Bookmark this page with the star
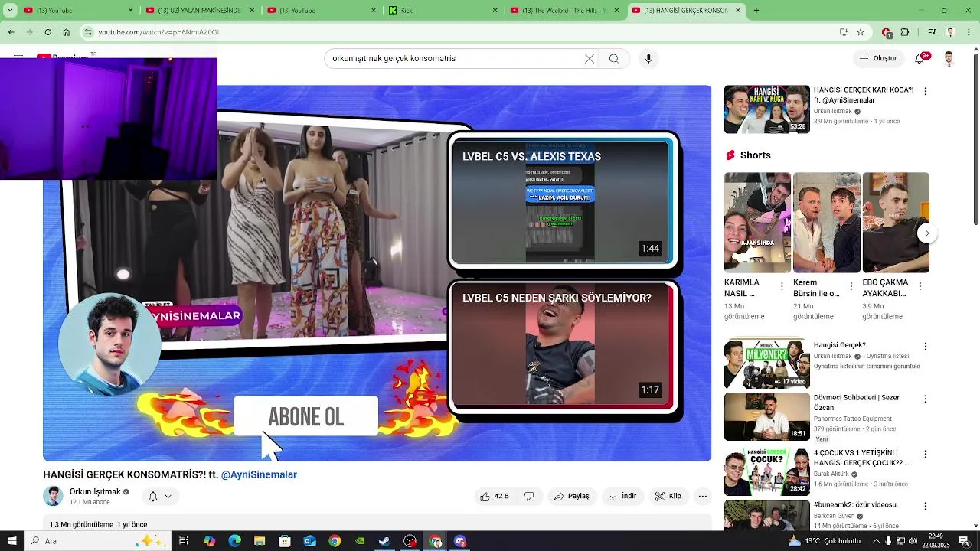 click(x=861, y=32)
